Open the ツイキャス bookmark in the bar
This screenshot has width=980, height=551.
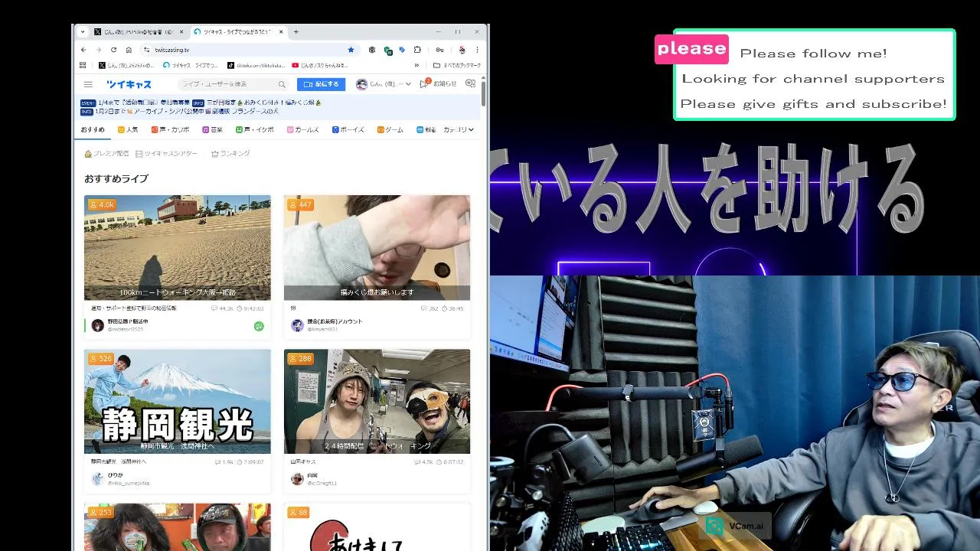(191, 66)
